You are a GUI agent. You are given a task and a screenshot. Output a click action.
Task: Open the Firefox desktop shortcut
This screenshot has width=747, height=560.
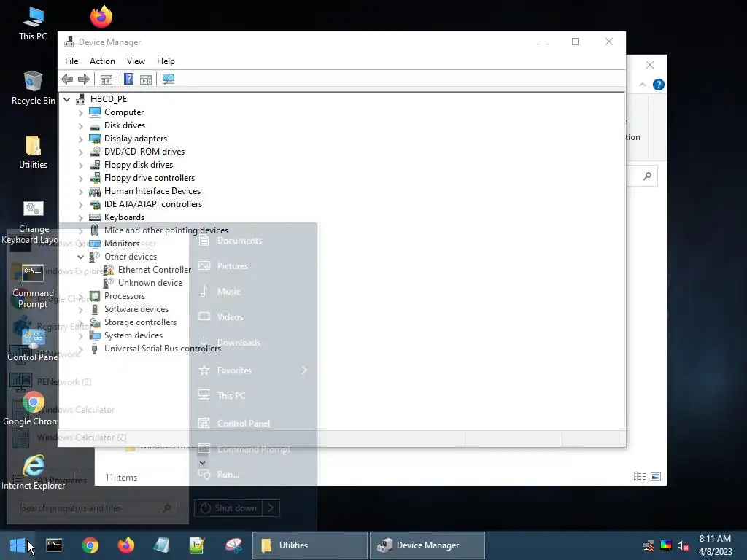coord(101,17)
